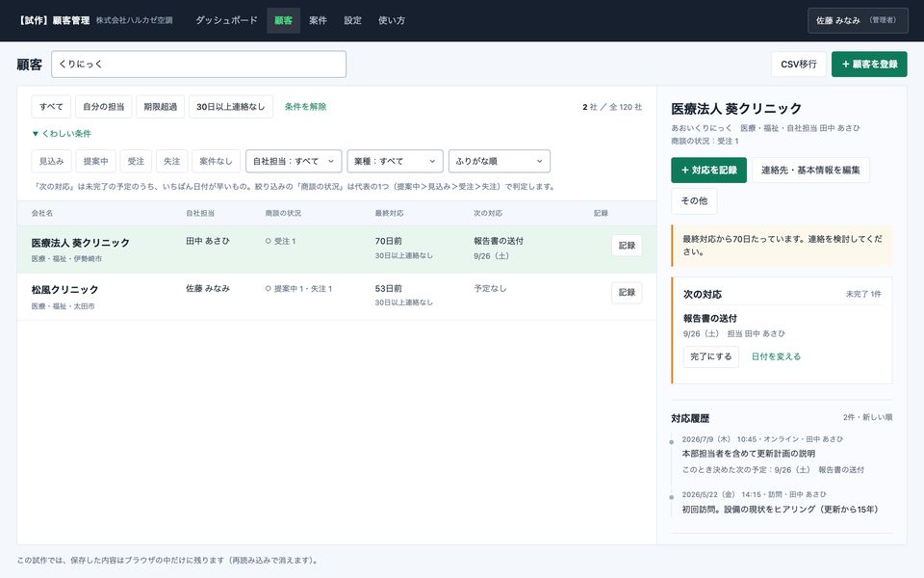This screenshot has width=924, height=578.
Task: Open the 業種：すべて dropdown
Action: click(395, 161)
